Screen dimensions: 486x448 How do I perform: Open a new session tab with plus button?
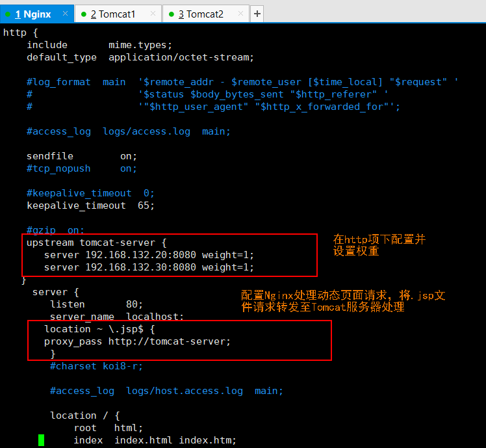click(x=257, y=14)
